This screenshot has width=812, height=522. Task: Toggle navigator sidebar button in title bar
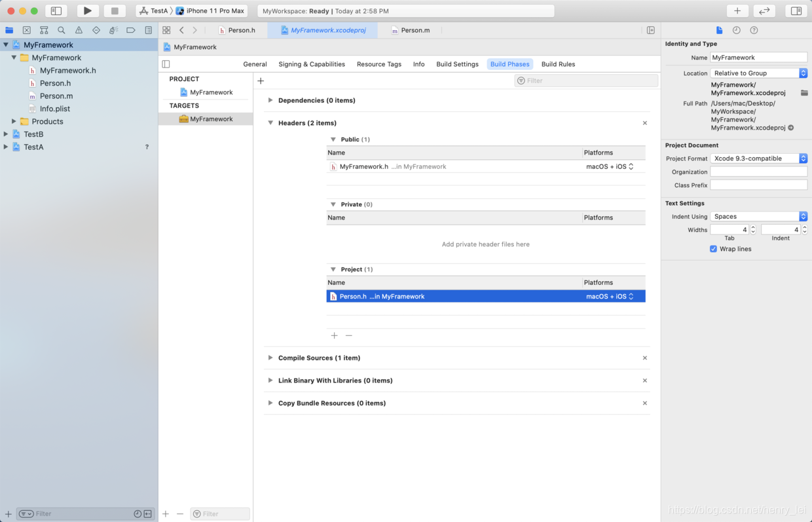[56, 11]
